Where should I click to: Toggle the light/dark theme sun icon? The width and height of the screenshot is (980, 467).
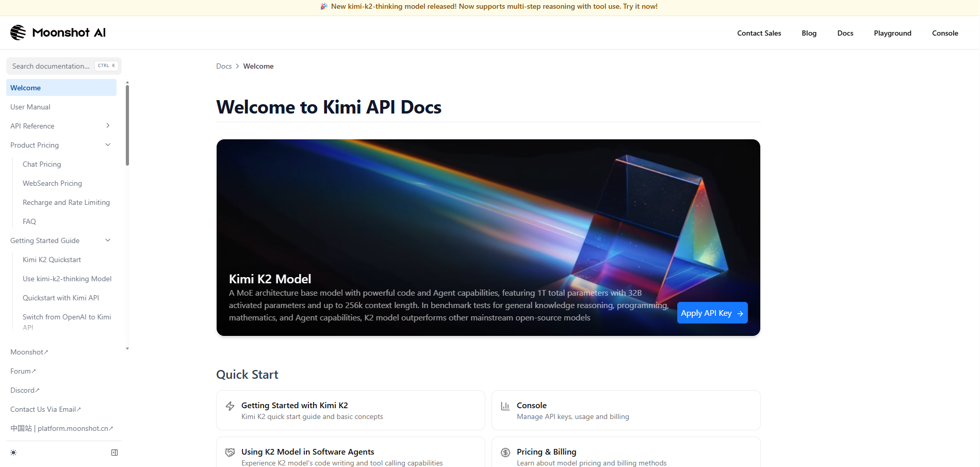coord(13,453)
